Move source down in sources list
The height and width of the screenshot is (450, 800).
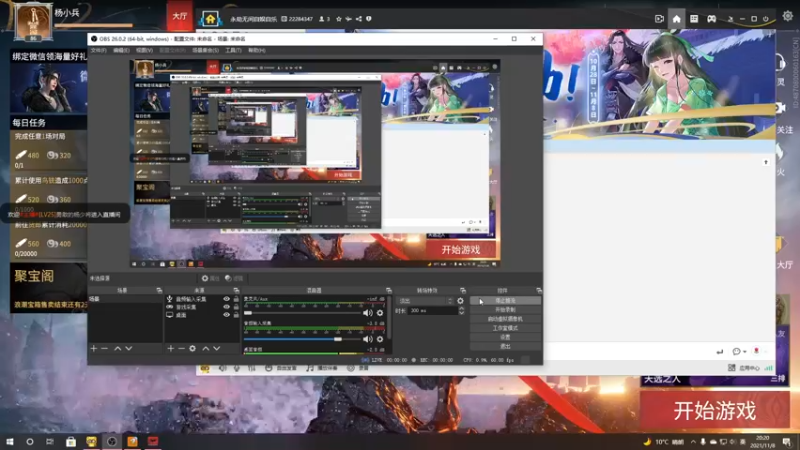click(x=217, y=348)
